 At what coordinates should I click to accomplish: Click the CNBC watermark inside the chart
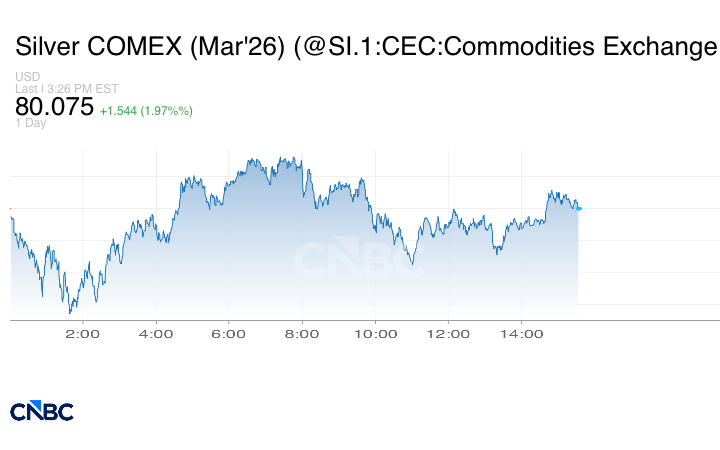(x=352, y=260)
